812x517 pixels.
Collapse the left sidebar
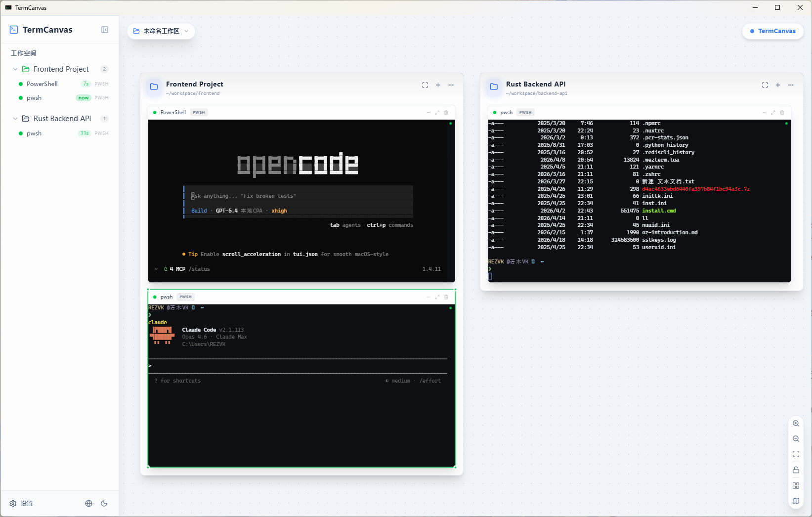[105, 30]
